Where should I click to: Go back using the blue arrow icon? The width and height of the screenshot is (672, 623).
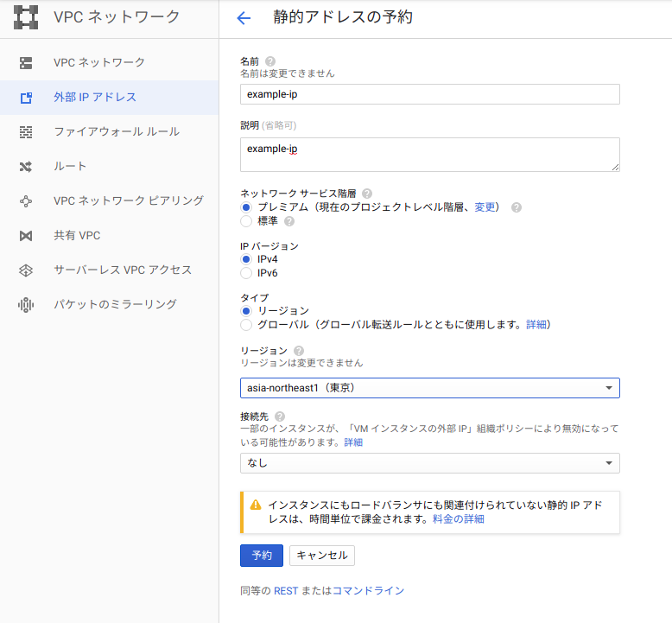[244, 17]
